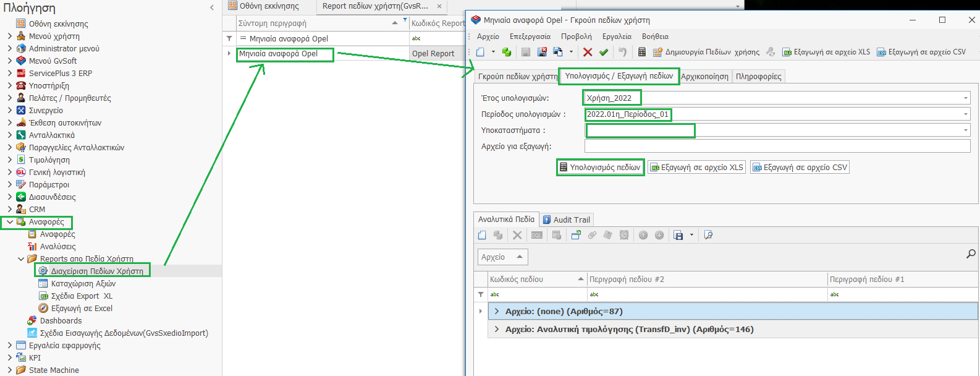Click the Πλοήγηση panel collapse chevron
Viewport: 980px width, 376px height.
pos(212,7)
